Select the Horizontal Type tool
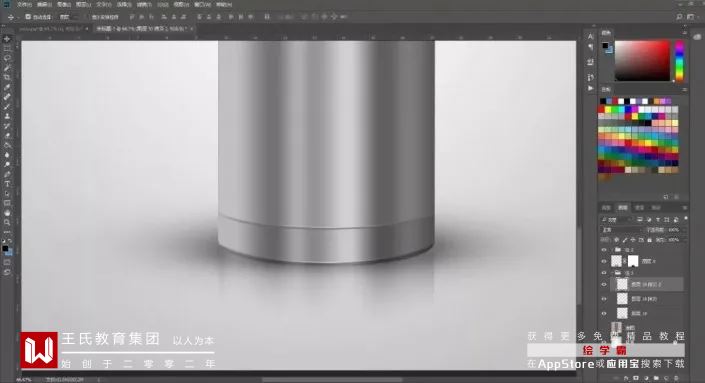The height and width of the screenshot is (383, 705). click(x=7, y=184)
